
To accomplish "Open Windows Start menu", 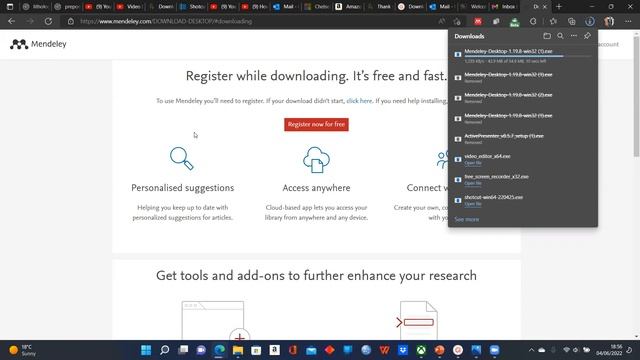I will 146,350.
